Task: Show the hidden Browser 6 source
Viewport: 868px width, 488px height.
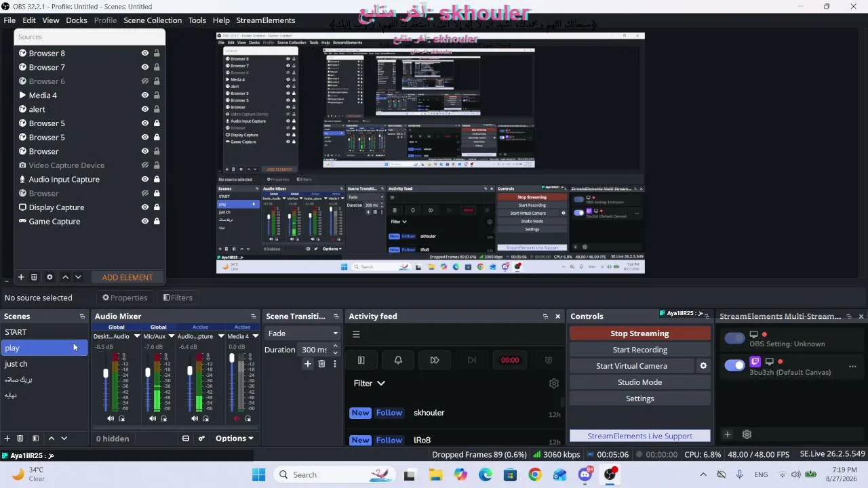Action: click(x=144, y=81)
